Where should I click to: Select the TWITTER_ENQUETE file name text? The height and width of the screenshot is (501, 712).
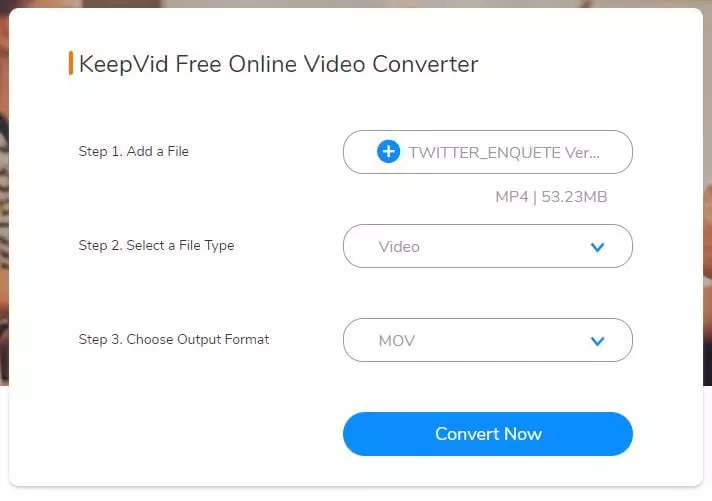click(504, 153)
